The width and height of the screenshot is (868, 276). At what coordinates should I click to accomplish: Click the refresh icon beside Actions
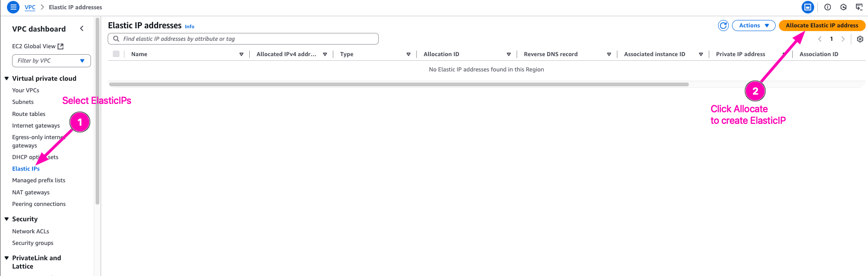click(x=723, y=26)
